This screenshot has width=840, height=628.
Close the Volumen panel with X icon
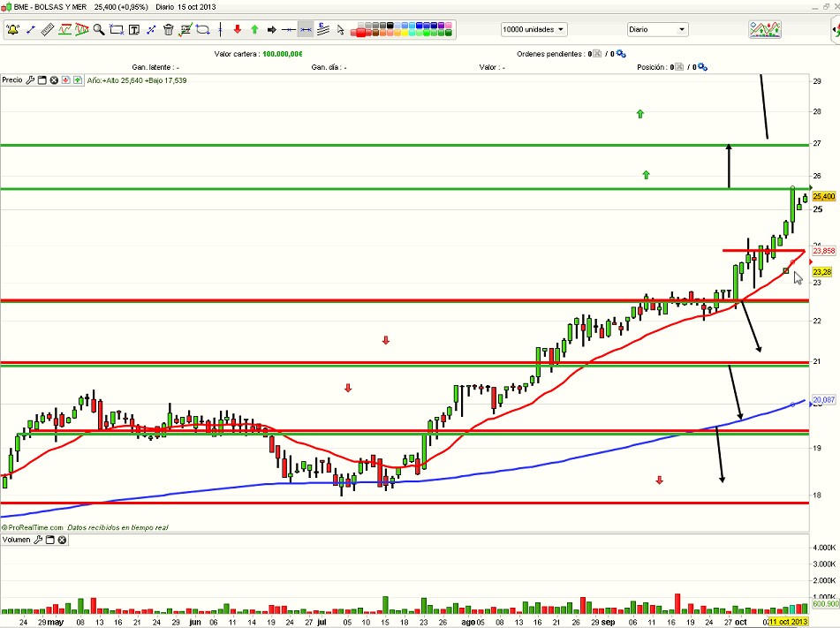pos(62,540)
